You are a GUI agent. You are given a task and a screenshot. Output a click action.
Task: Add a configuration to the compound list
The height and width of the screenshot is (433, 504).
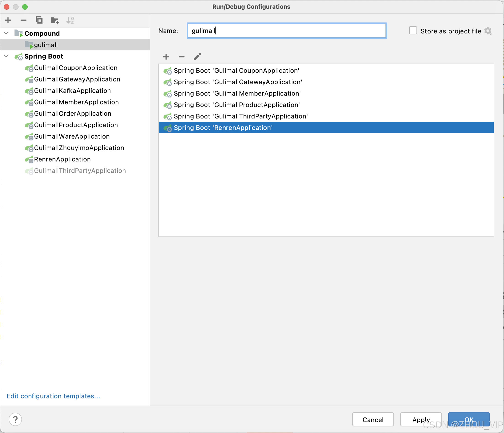(166, 57)
